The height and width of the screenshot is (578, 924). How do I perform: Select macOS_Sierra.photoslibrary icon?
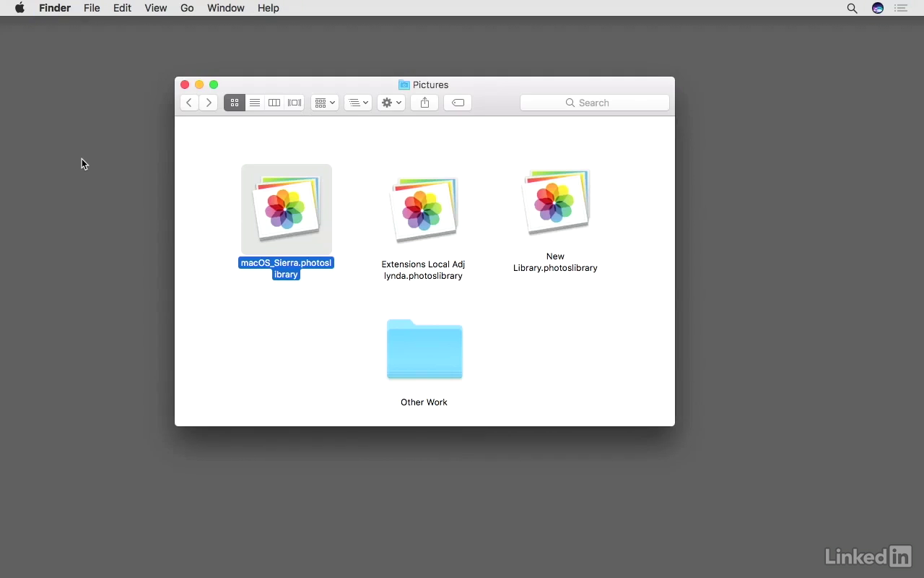tap(287, 209)
